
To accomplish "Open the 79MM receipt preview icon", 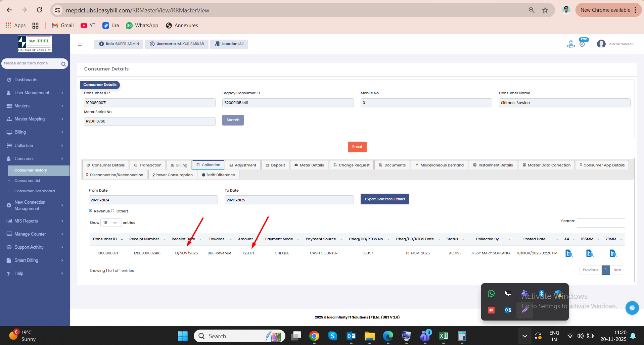I will (613, 253).
